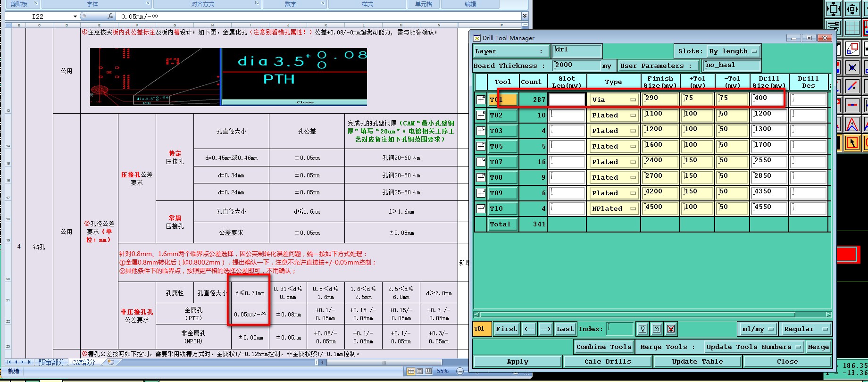Select the X intersection snap icon
This screenshot has height=382, width=868.
[x=852, y=67]
